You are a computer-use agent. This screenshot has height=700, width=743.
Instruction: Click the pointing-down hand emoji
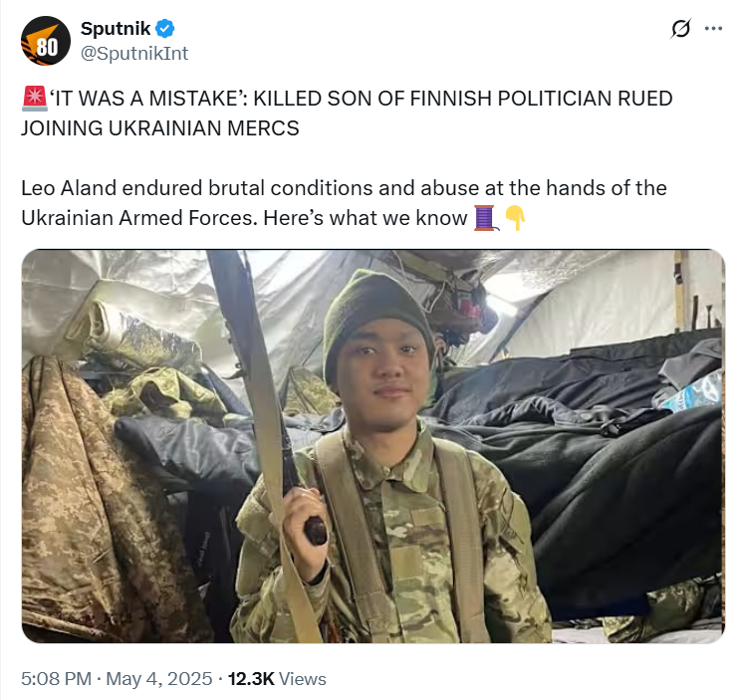515,218
